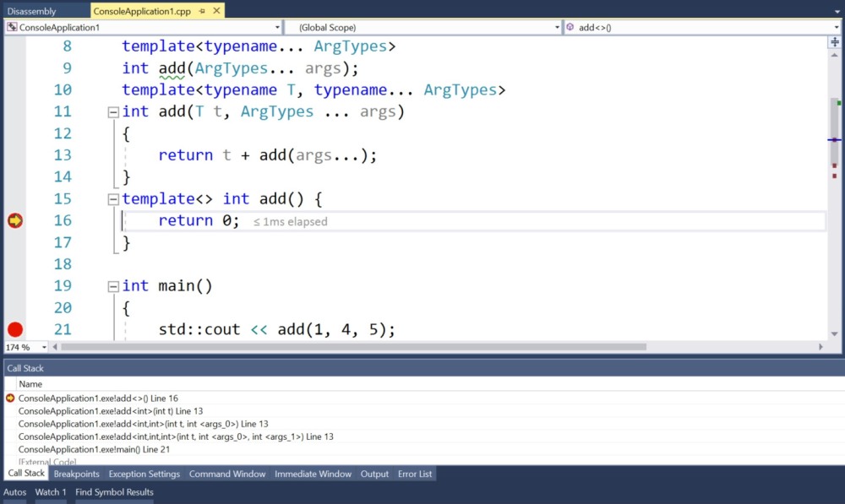Remove the red breakpoint on line 21
The image size is (845, 504).
[14, 329]
